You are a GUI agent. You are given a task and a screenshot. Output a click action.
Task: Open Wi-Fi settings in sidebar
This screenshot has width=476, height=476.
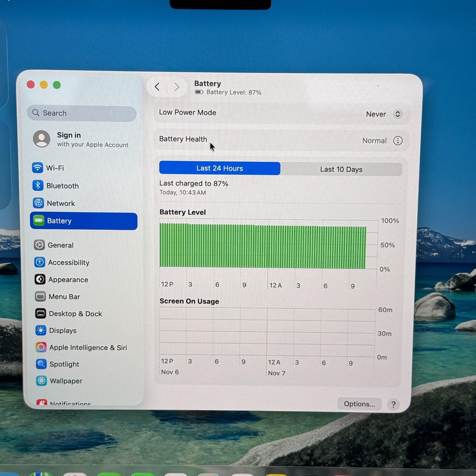[55, 168]
